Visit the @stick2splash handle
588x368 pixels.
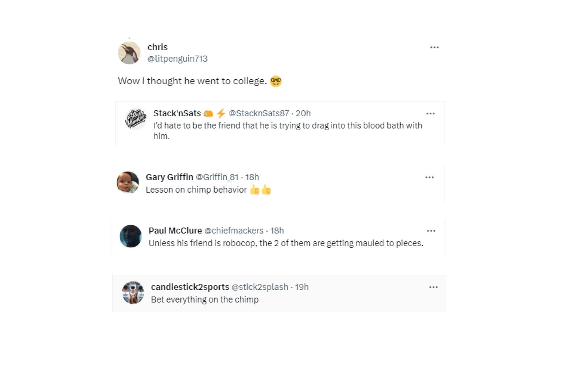(x=260, y=287)
